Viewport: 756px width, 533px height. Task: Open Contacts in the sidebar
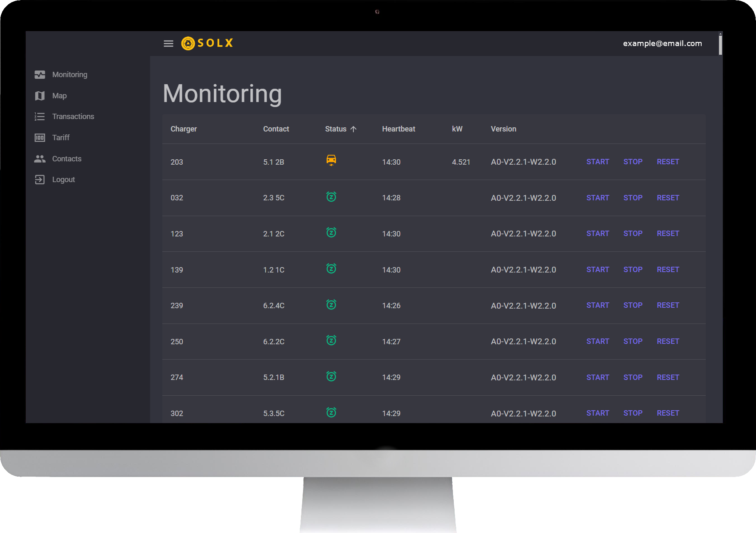point(67,159)
